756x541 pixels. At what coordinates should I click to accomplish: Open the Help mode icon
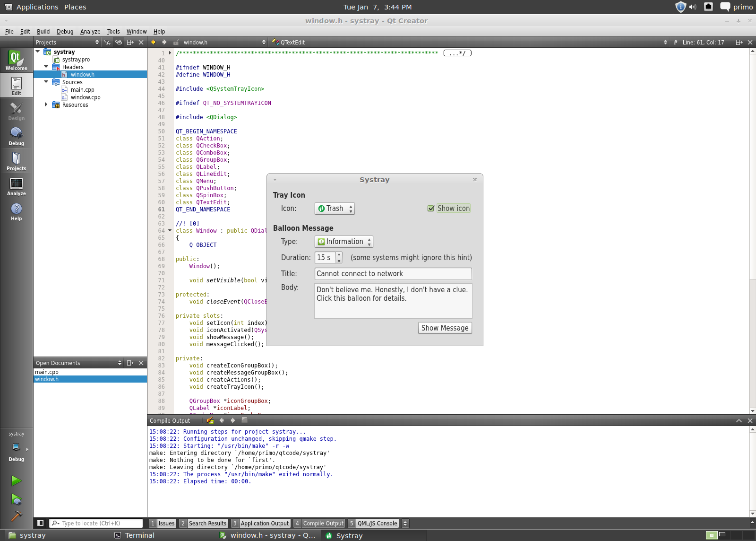click(x=16, y=211)
